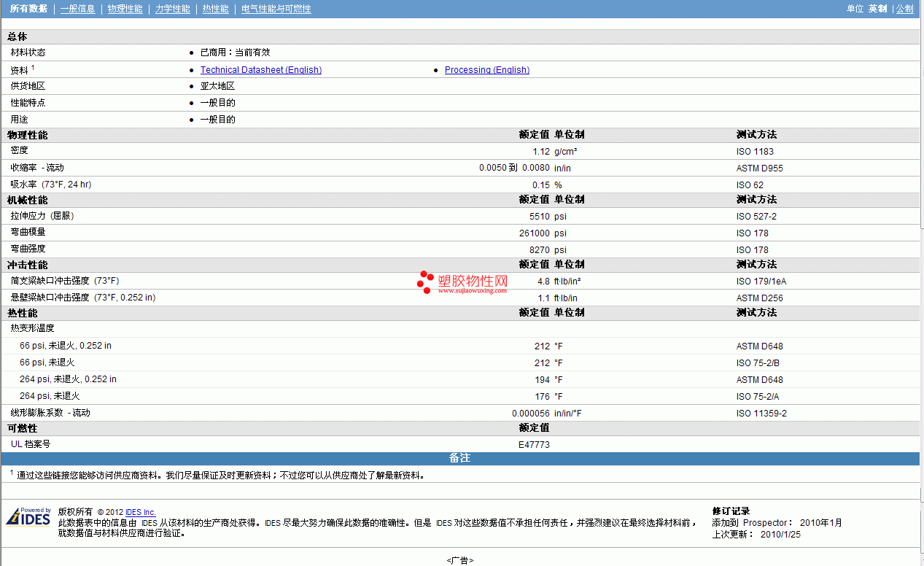Click the 机械性能 section heading
This screenshot has width=924, height=566.
tap(28, 201)
